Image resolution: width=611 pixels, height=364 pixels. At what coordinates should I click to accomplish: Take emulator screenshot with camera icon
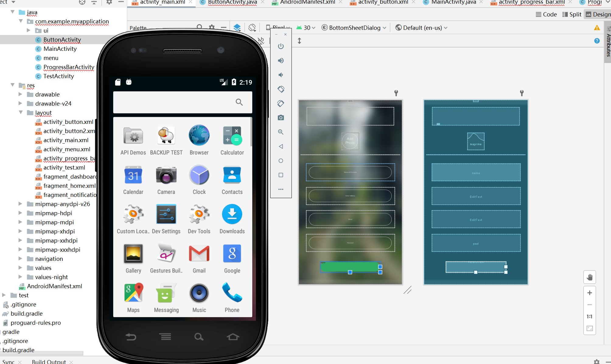click(x=281, y=118)
